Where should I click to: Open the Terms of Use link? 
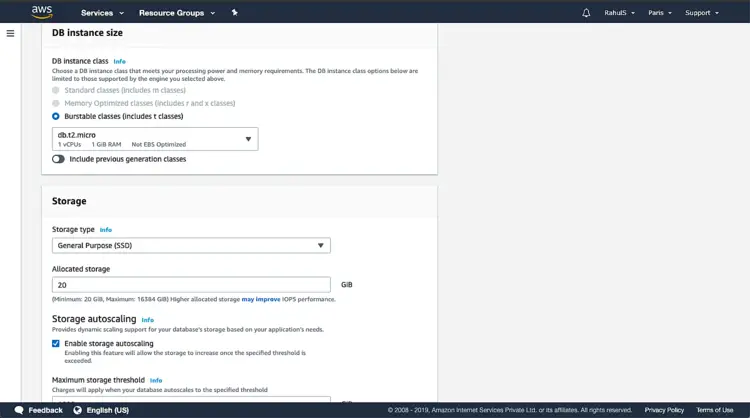pos(715,410)
